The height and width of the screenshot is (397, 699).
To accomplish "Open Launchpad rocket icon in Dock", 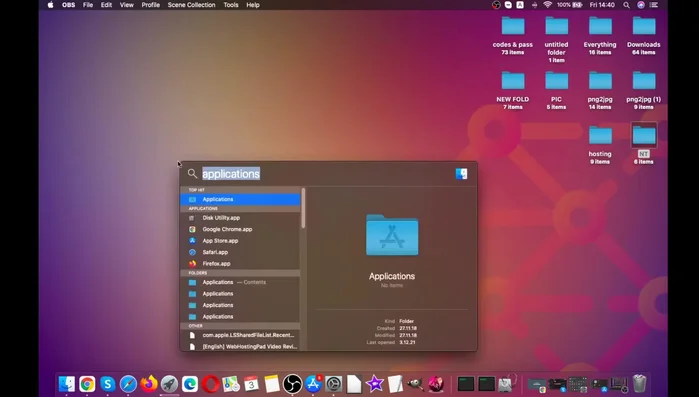I will click(169, 384).
